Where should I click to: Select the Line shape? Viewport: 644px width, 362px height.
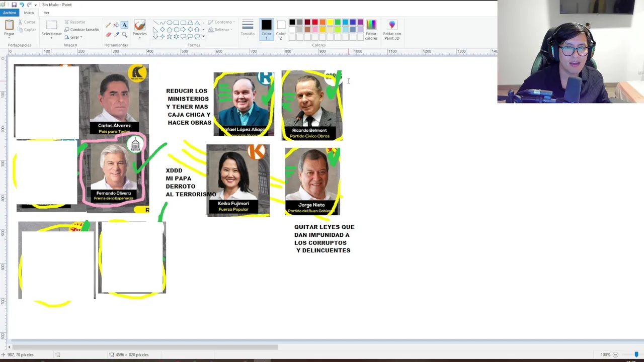(x=155, y=23)
